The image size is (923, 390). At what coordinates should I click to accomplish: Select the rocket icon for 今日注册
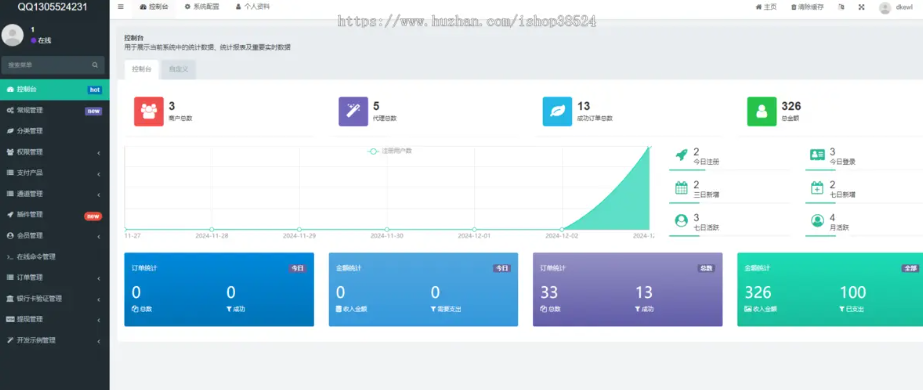click(x=681, y=155)
